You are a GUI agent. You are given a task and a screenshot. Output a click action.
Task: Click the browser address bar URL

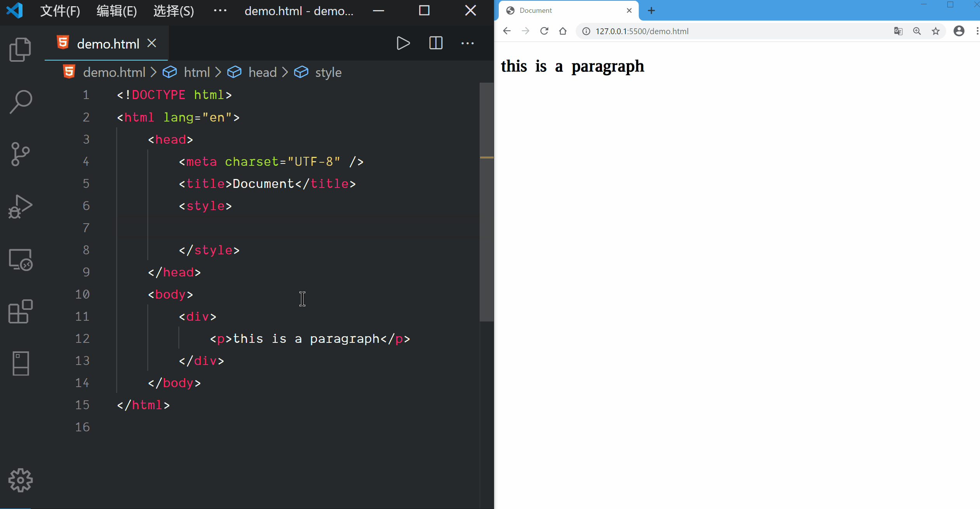tap(642, 31)
